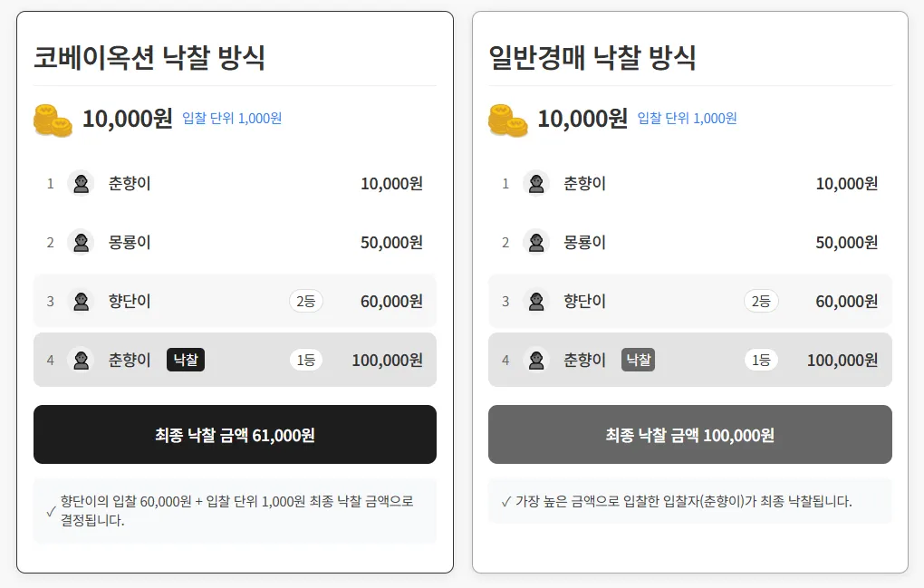Click the 입찰 단위 1,000원 link in the left panel
The width and height of the screenshot is (924, 588).
232,119
